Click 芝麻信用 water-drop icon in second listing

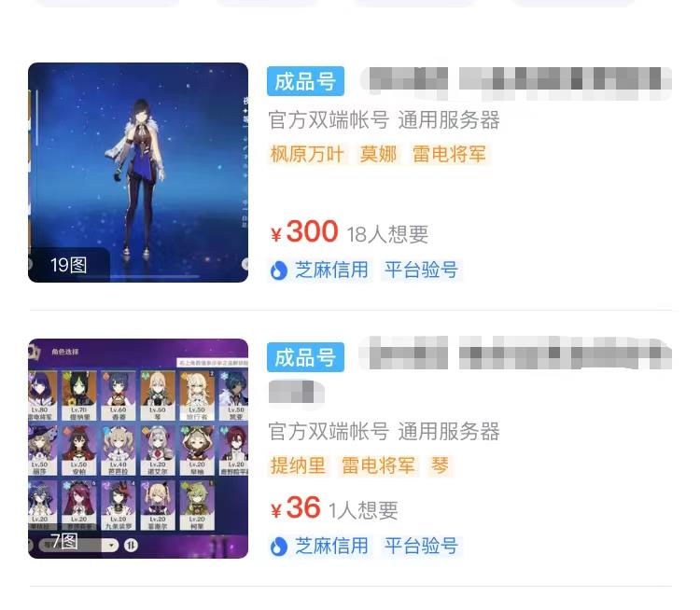pos(278,547)
